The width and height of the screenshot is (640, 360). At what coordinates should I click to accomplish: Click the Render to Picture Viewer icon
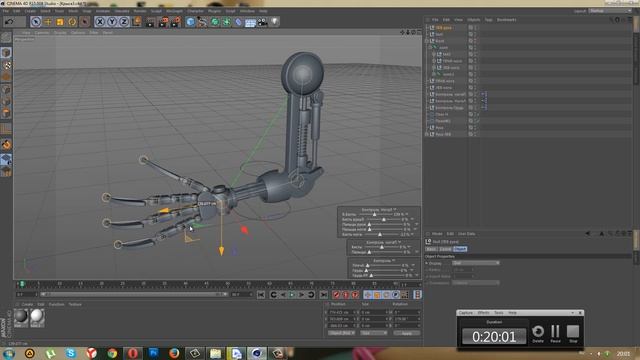tap(163, 22)
